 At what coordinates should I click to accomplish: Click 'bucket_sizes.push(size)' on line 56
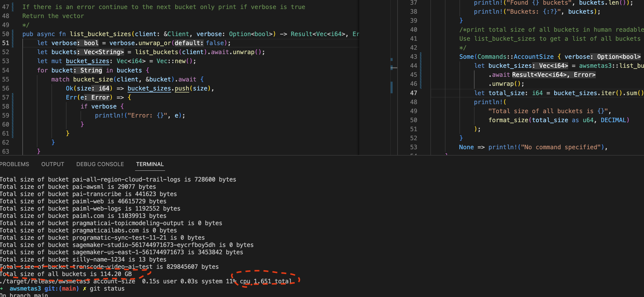pyautogui.click(x=169, y=88)
